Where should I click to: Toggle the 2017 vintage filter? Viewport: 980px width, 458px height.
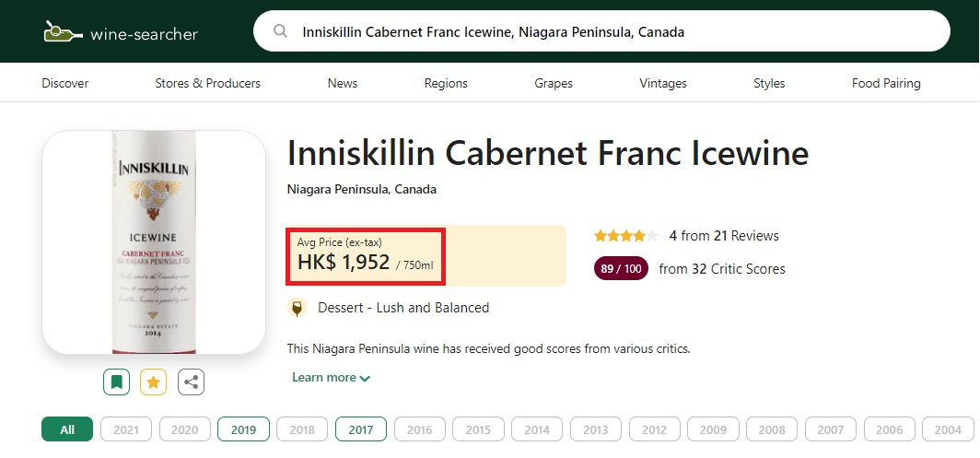(360, 429)
